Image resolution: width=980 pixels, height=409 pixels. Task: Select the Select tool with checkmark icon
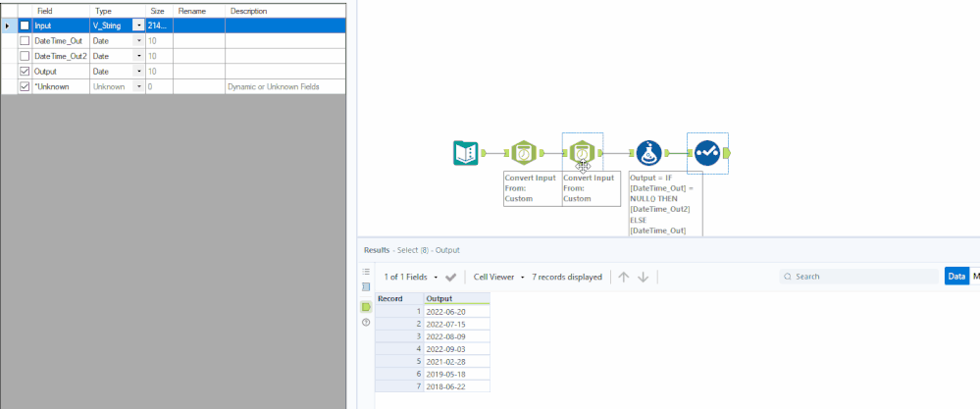707,153
